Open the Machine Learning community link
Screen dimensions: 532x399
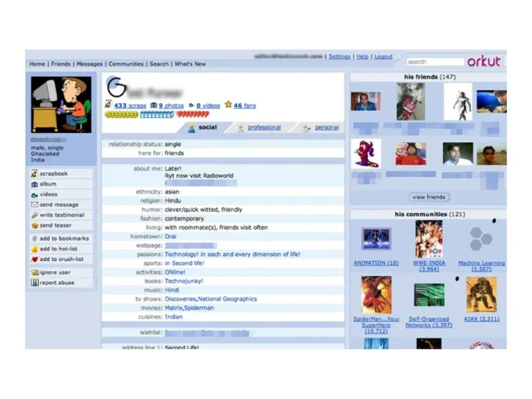(481, 266)
